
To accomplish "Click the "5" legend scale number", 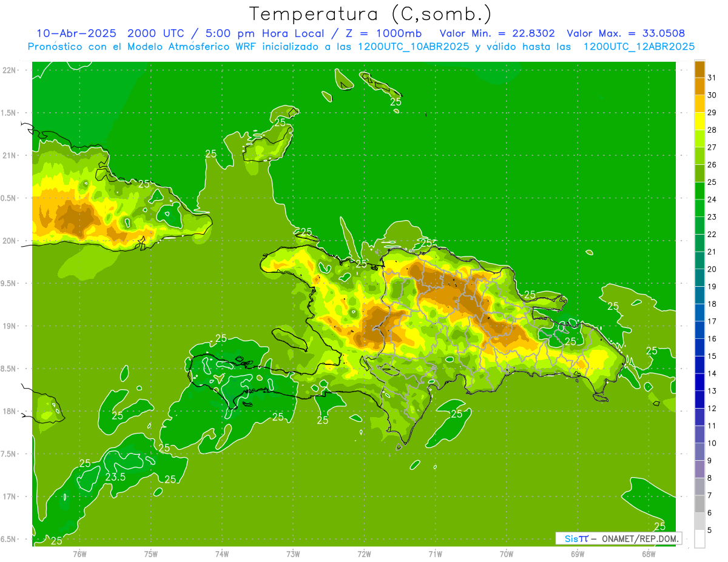I will pyautogui.click(x=710, y=530).
